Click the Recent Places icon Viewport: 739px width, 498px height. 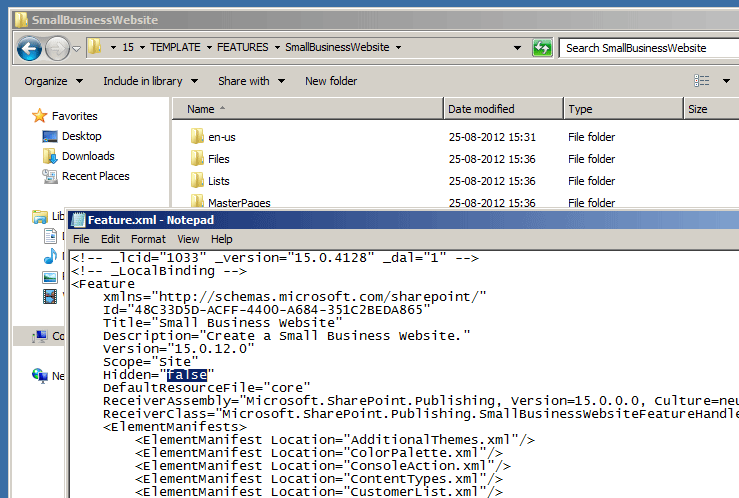tap(50, 176)
